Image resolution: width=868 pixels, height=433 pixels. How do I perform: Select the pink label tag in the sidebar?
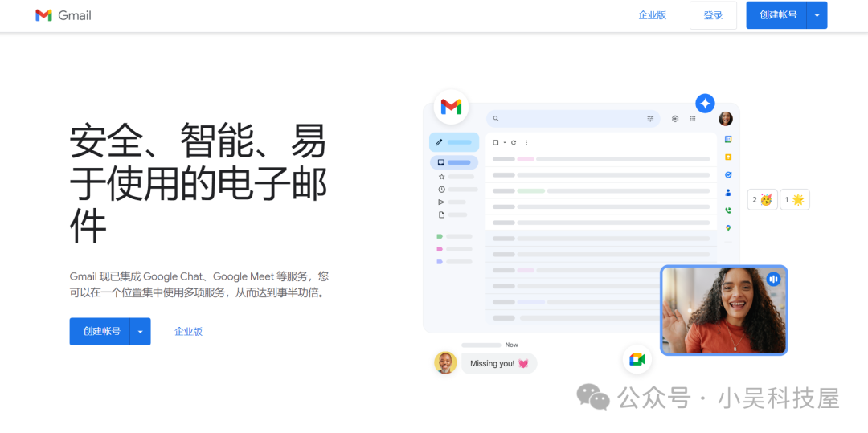pos(440,249)
